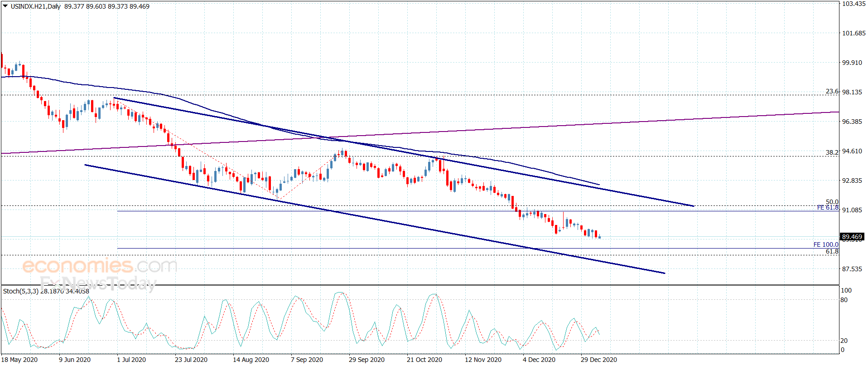The width and height of the screenshot is (868, 366).
Task: Click the FxNewsToday watermark text
Action: pos(98,283)
